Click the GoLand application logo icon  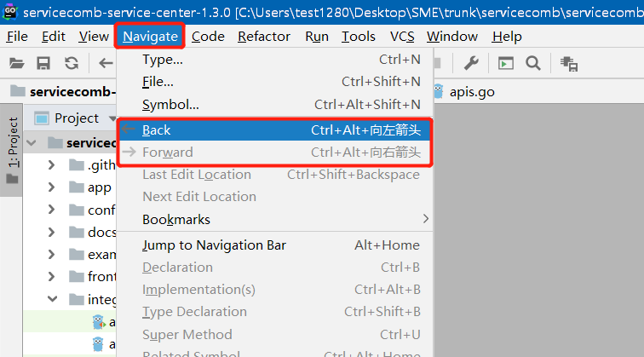point(10,12)
